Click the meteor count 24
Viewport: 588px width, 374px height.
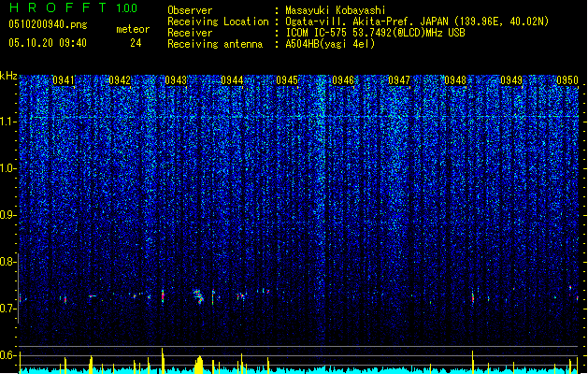click(x=136, y=43)
